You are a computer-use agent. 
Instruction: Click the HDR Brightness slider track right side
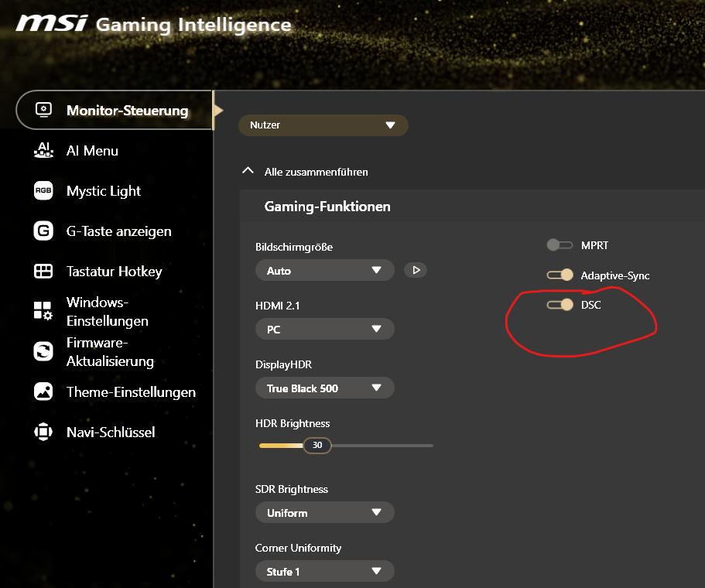(x=382, y=446)
